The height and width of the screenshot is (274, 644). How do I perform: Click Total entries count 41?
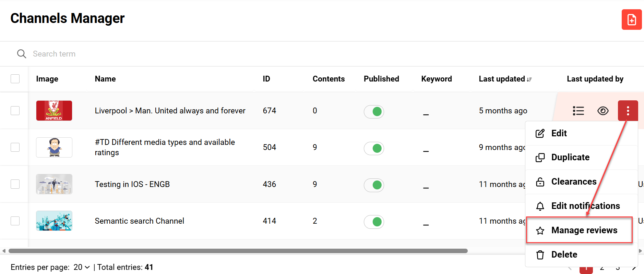(x=149, y=267)
